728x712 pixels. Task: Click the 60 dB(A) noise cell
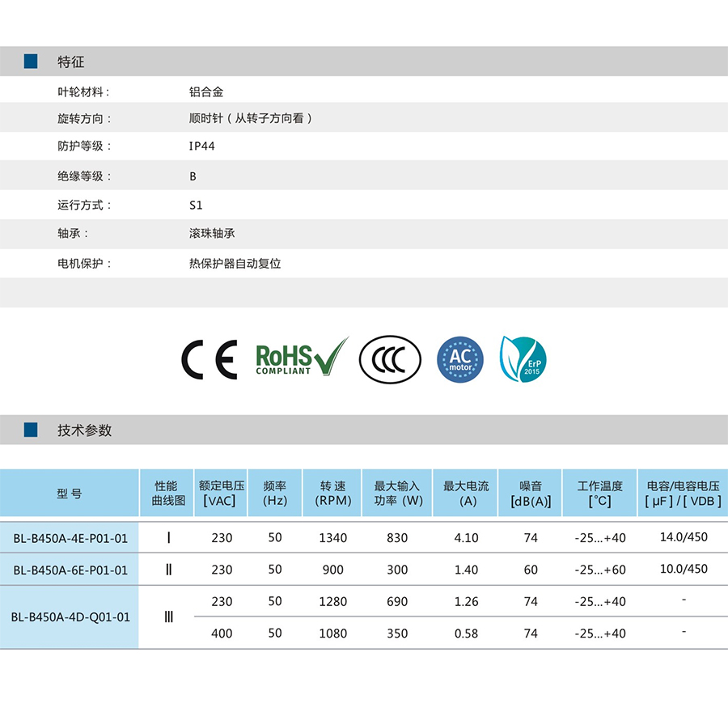pos(531,570)
